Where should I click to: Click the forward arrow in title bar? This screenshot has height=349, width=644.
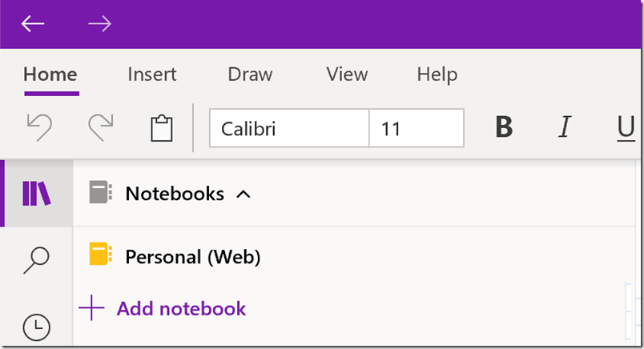[99, 24]
